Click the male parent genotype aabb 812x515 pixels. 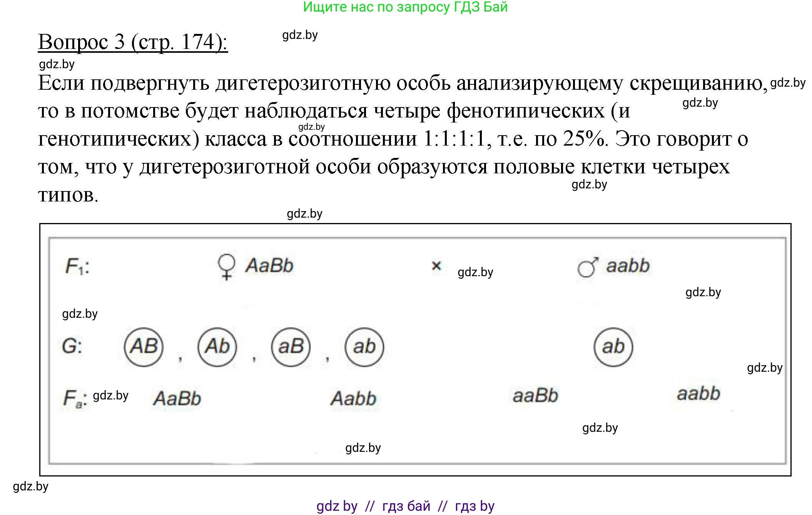pos(628,266)
